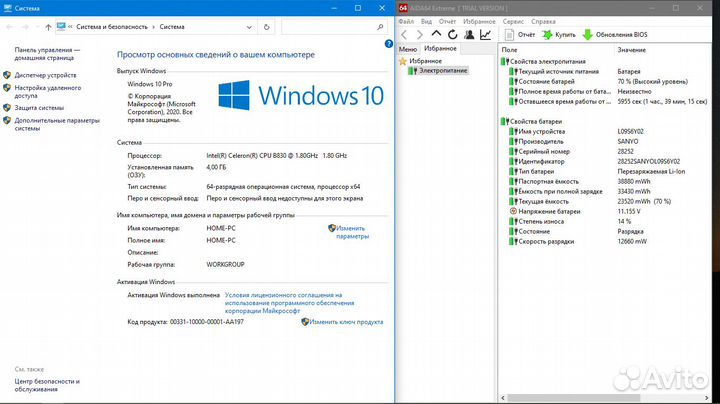Open Диспетчер устройств link
This screenshot has height=404, width=720.
[45, 75]
